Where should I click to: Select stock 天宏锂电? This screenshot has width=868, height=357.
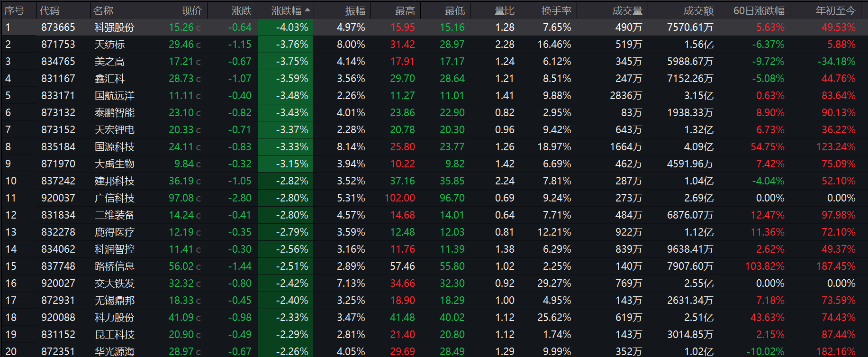click(x=115, y=130)
